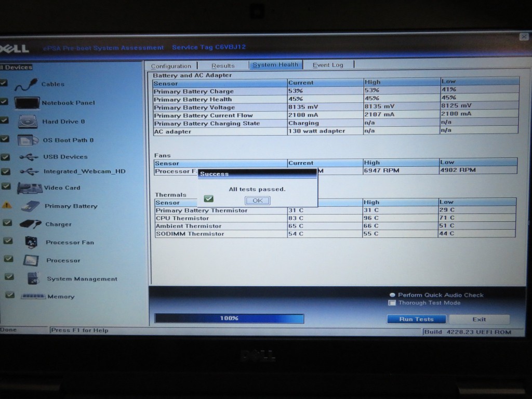Screen dimensions: 532x399
Task: Click the Primary Battery warning triangle
Action: point(7,205)
